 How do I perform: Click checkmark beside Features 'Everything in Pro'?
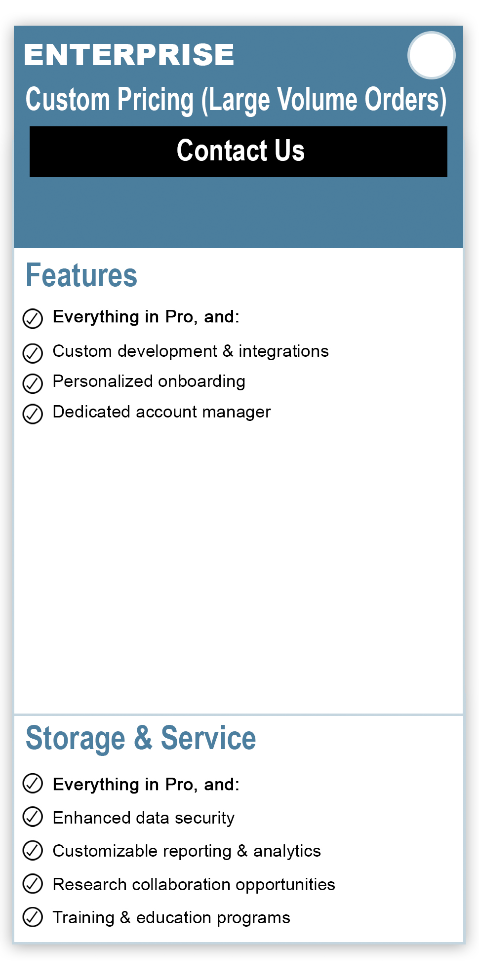(33, 318)
